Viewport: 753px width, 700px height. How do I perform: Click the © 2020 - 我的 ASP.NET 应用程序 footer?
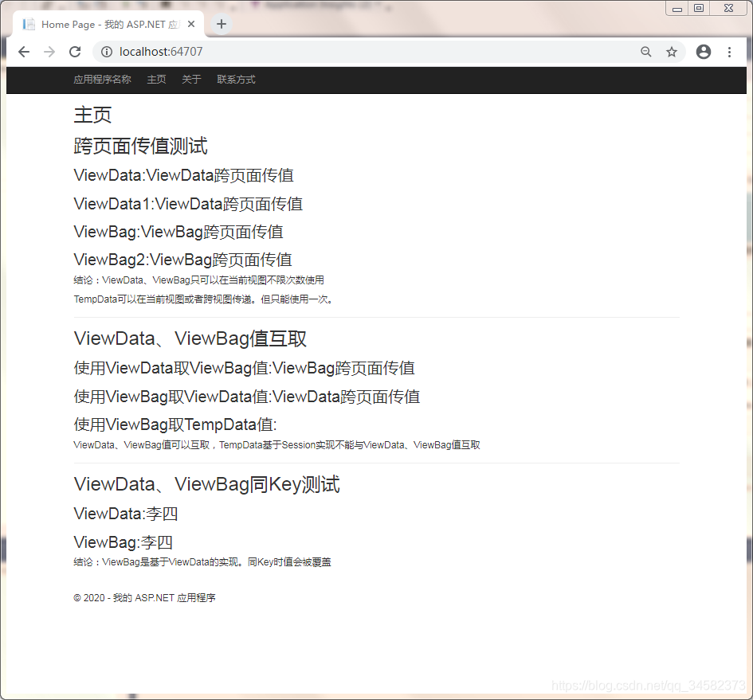click(x=144, y=598)
